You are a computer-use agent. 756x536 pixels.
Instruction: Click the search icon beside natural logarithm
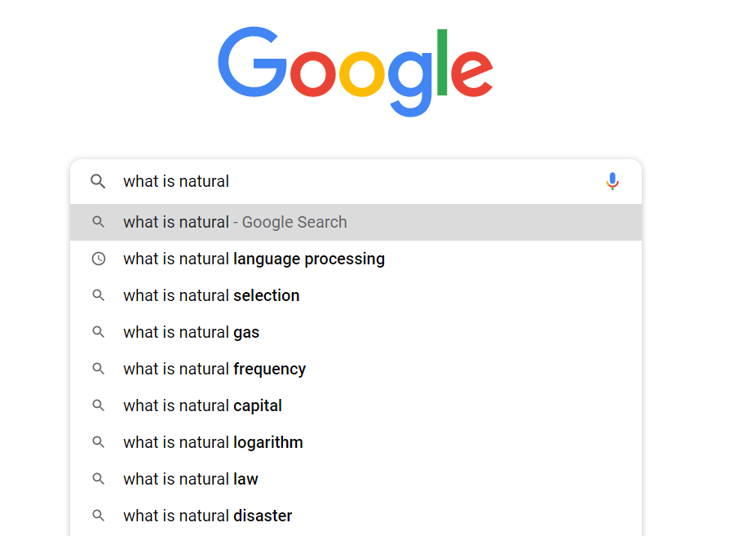pos(99,442)
